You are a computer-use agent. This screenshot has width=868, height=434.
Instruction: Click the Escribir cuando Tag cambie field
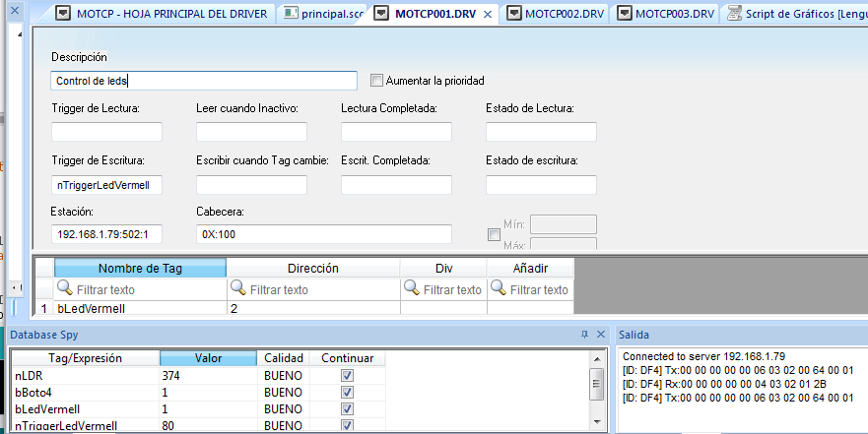pos(251,185)
